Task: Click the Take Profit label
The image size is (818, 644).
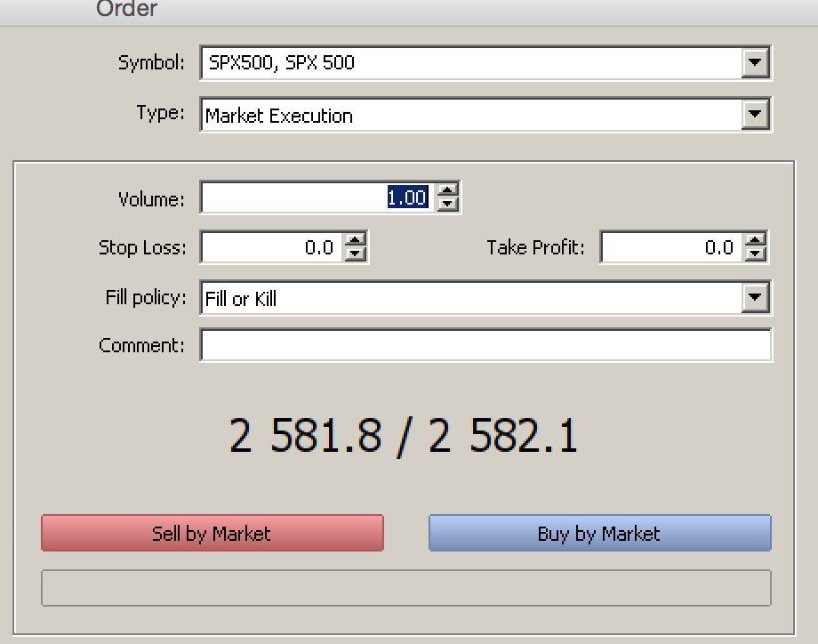Action: point(535,247)
